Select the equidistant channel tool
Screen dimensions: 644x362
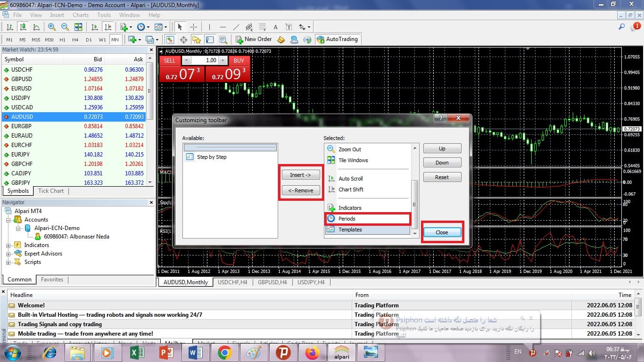(x=249, y=27)
